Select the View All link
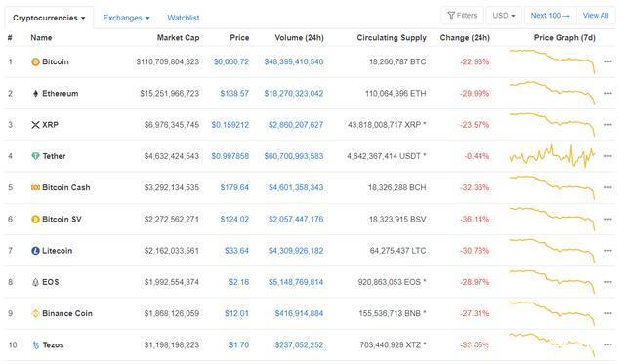625x364 pixels. click(596, 16)
